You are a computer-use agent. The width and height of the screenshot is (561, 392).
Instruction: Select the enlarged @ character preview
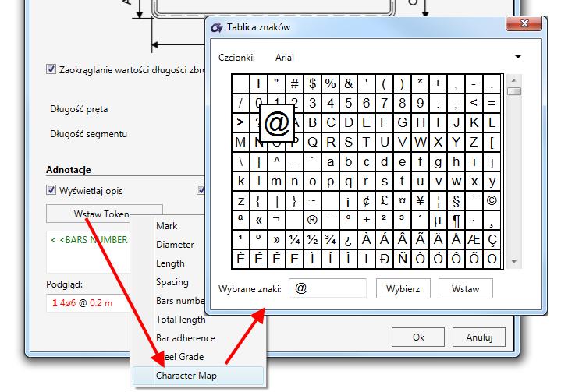[x=276, y=123]
